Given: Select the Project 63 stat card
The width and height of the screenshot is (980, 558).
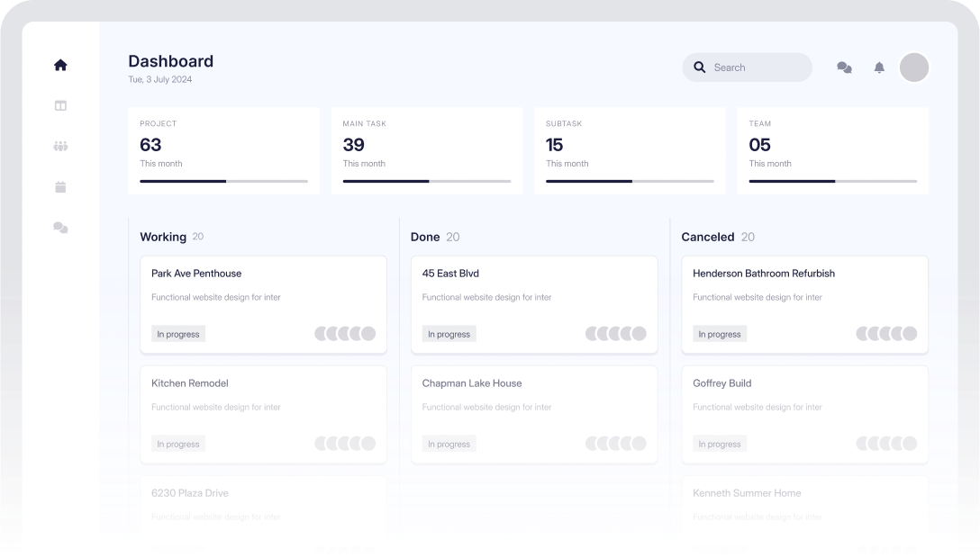Looking at the screenshot, I should click(x=223, y=151).
